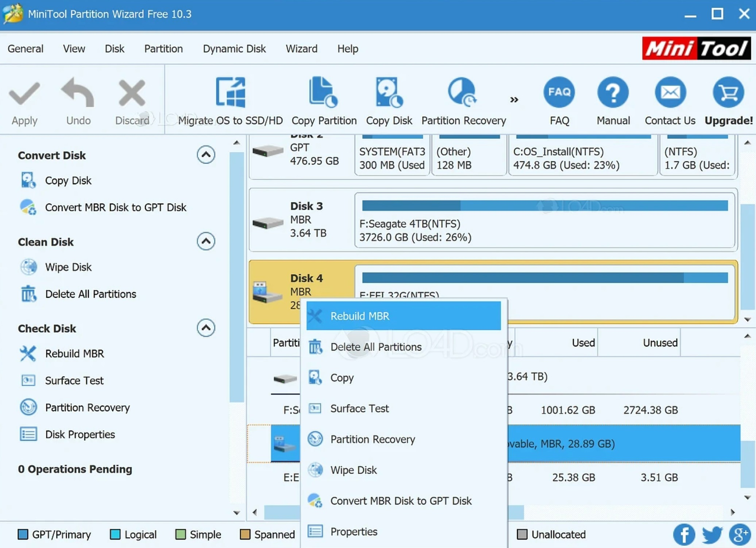Click the GPT/Primary legend swatch
This screenshot has height=548, width=756.
tap(23, 535)
